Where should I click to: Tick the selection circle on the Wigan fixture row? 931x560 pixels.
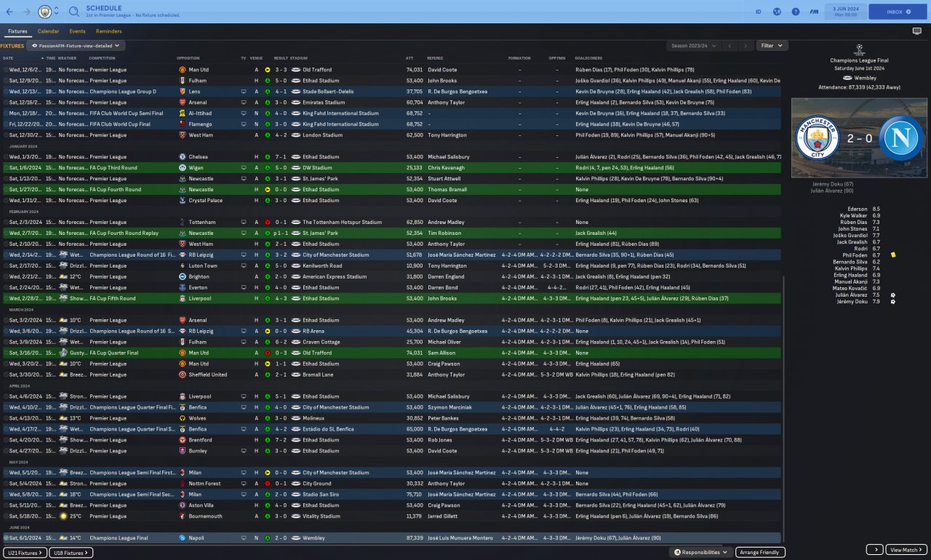6,168
